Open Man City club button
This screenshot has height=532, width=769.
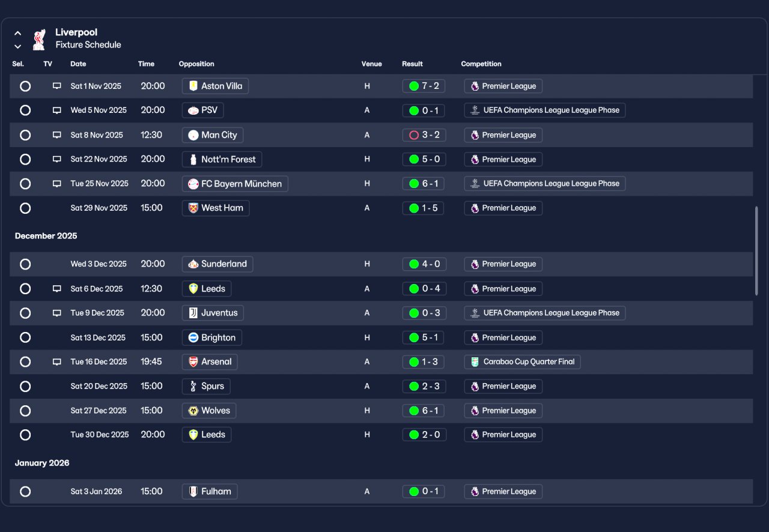[x=213, y=135]
